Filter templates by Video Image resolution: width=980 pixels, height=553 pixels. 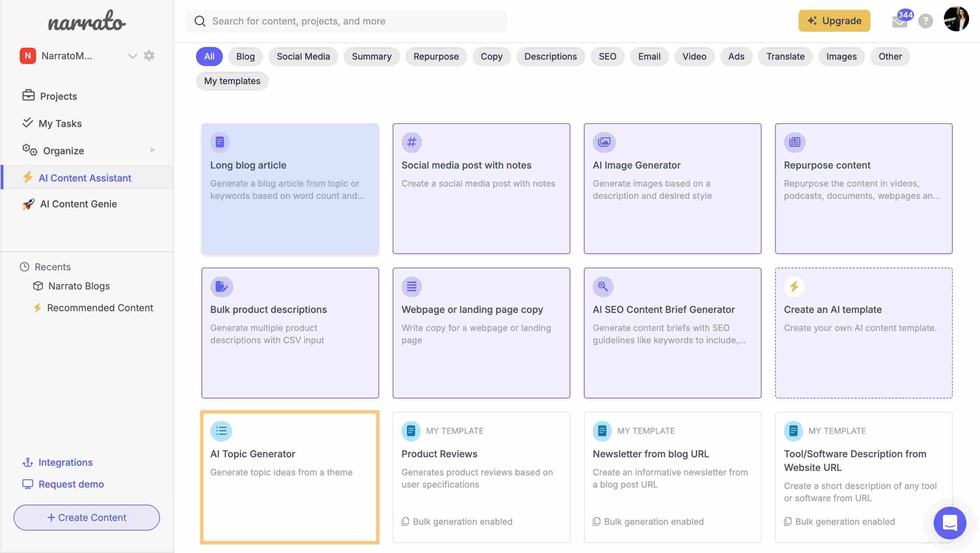pyautogui.click(x=694, y=56)
